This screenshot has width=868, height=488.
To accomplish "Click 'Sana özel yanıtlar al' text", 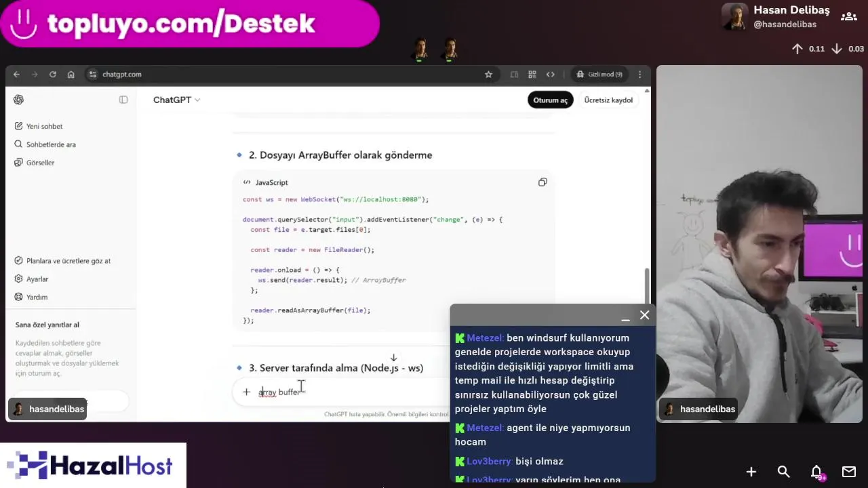I will pos(47,325).
